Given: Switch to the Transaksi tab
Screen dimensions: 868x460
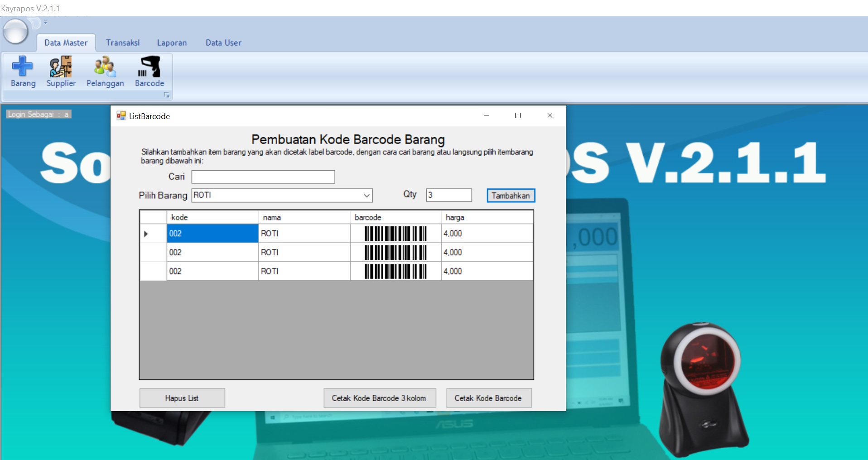Looking at the screenshot, I should tap(123, 43).
